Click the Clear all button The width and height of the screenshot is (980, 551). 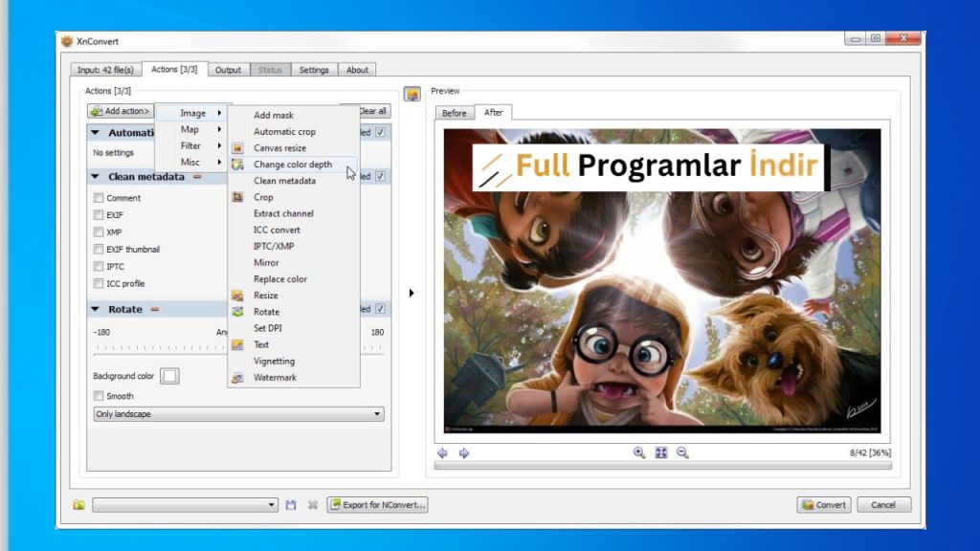[374, 111]
